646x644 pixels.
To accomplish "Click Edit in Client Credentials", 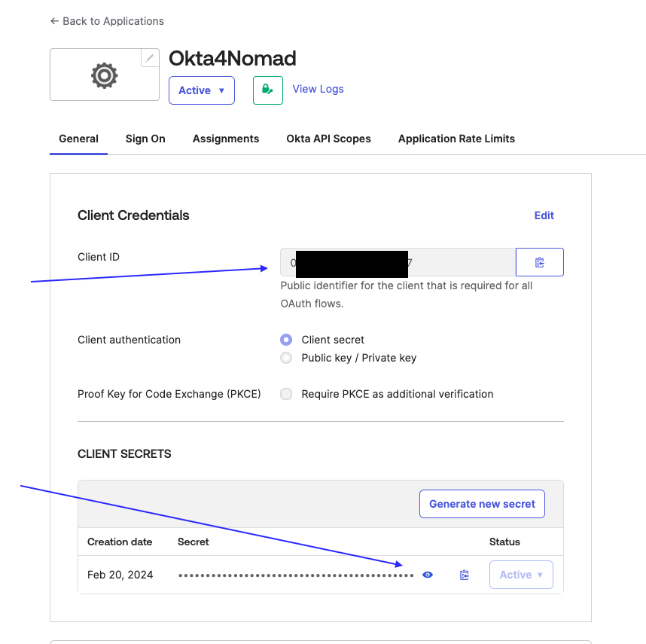I will pos(544,215).
